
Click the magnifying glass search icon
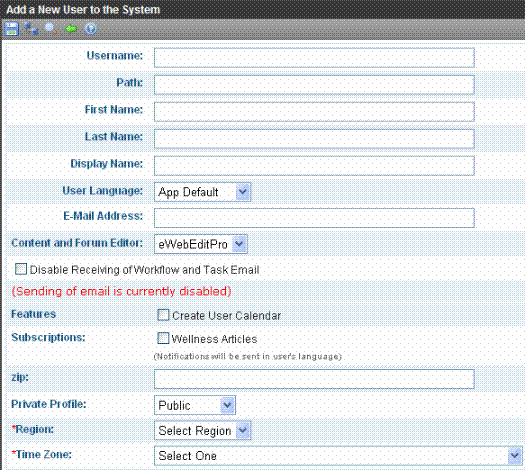click(51, 29)
